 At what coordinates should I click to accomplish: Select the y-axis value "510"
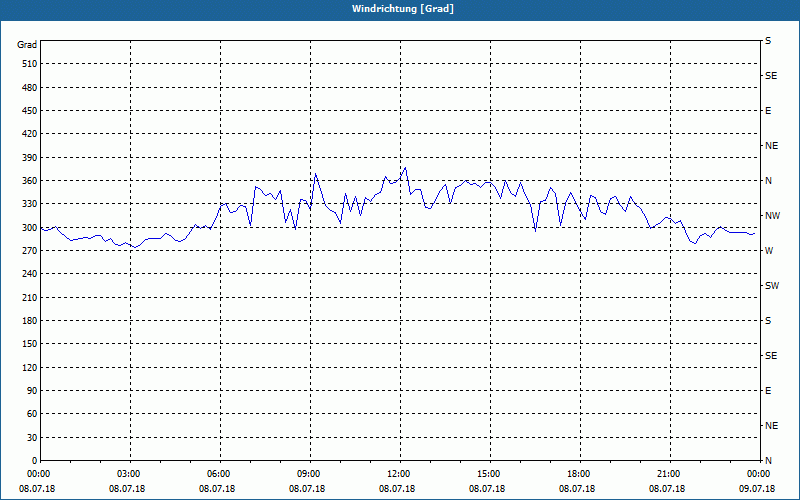30,64
